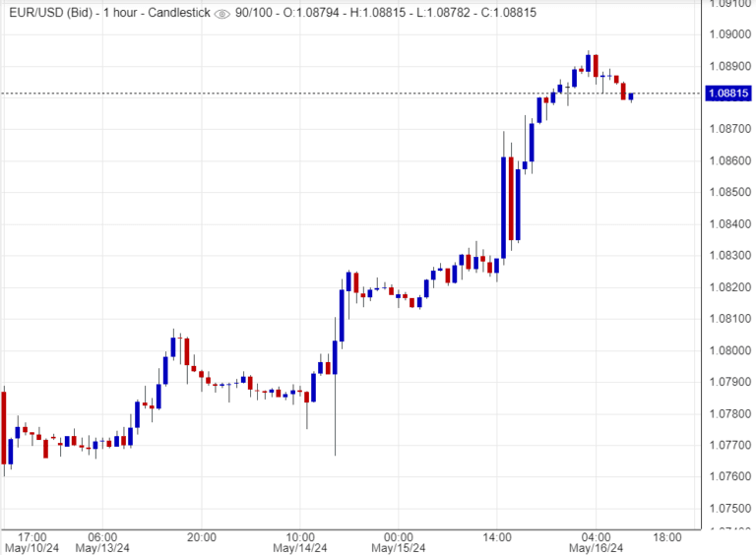Click the dotted current price line
Image resolution: width=756 pixels, height=555 pixels.
pyautogui.click(x=295, y=93)
